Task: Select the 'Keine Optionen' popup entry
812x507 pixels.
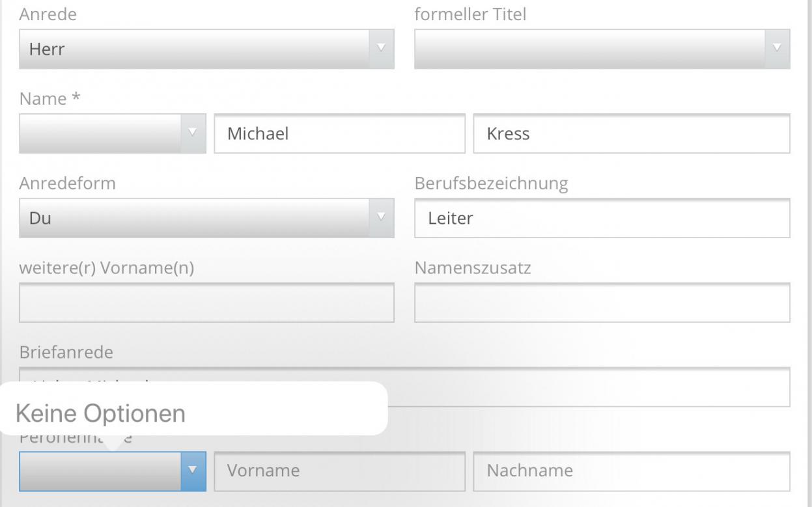Action: pyautogui.click(x=101, y=413)
